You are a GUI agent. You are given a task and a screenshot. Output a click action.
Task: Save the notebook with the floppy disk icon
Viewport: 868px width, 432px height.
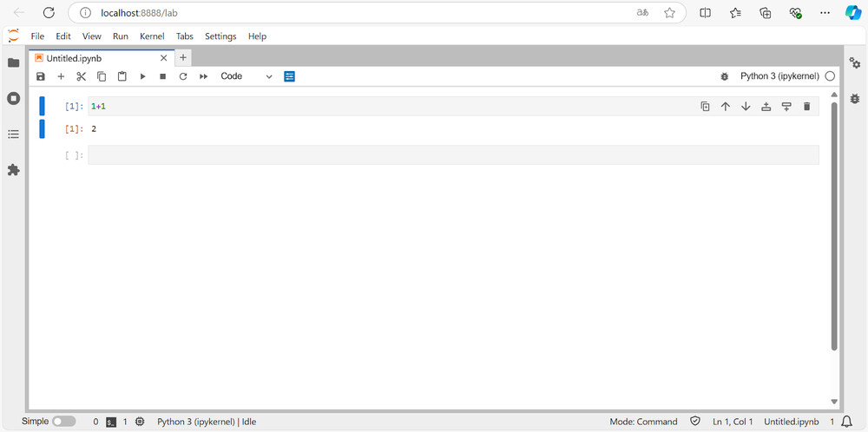tap(41, 77)
